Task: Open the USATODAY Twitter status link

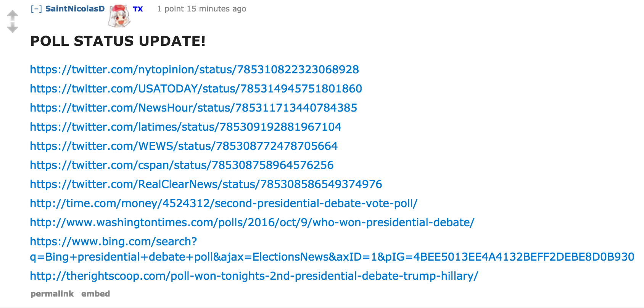Action: tap(196, 89)
